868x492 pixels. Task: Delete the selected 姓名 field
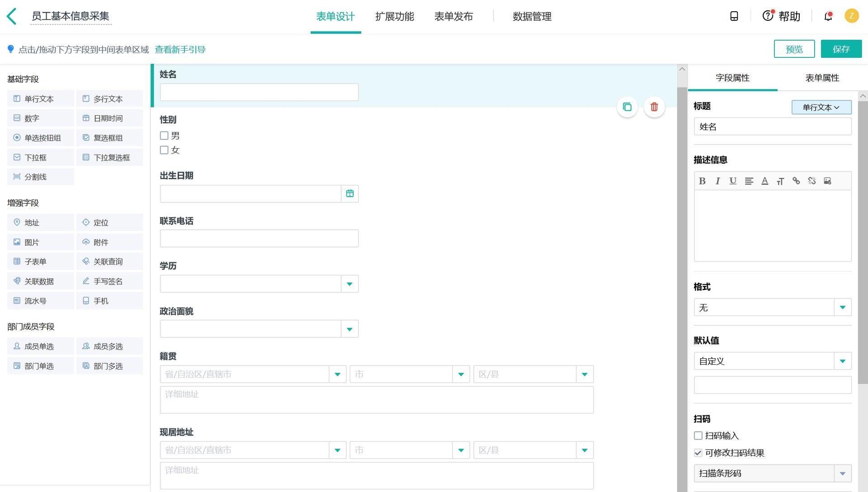654,107
